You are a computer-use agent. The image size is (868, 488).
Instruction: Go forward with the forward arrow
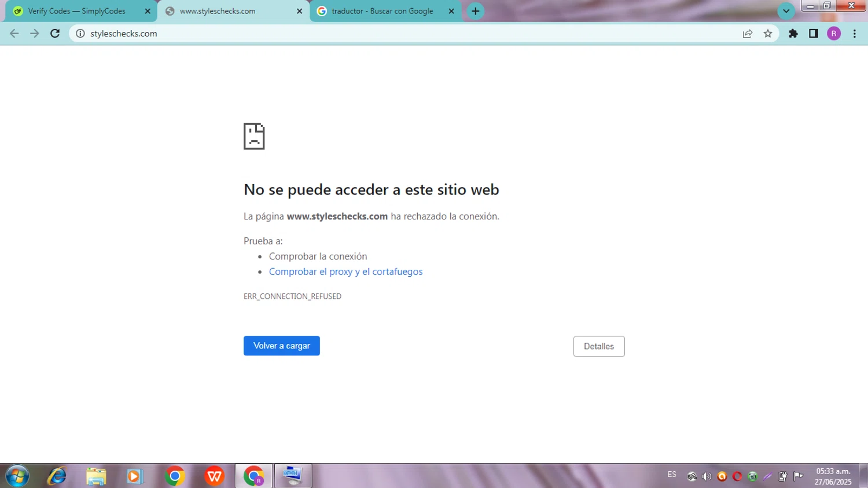coord(35,34)
